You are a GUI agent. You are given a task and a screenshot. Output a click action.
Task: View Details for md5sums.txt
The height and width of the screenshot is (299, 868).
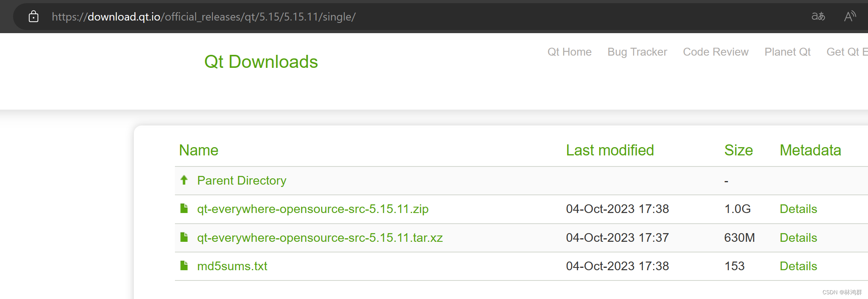[x=798, y=266]
